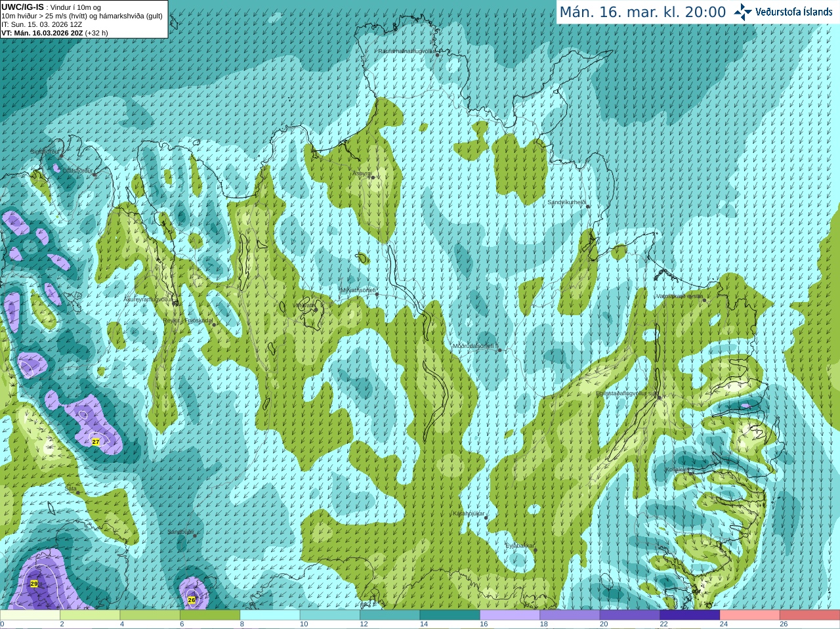Click the "UWC/IG-IS" model title
This screenshot has width=840, height=629.
tap(22, 7)
